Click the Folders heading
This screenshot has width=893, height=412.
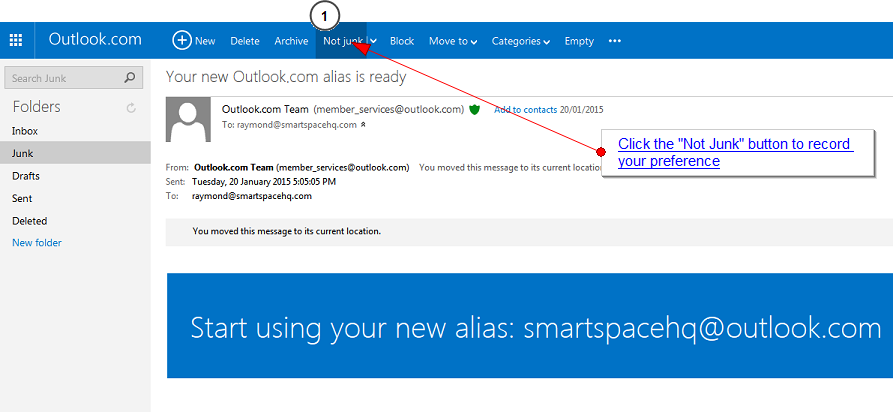coord(36,107)
